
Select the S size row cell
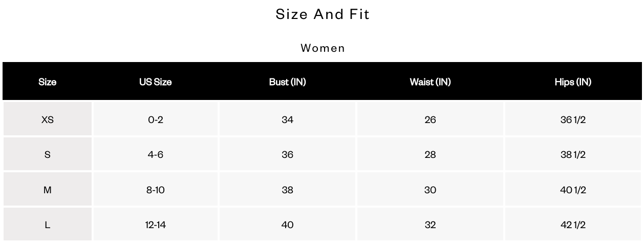pyautogui.click(x=47, y=155)
